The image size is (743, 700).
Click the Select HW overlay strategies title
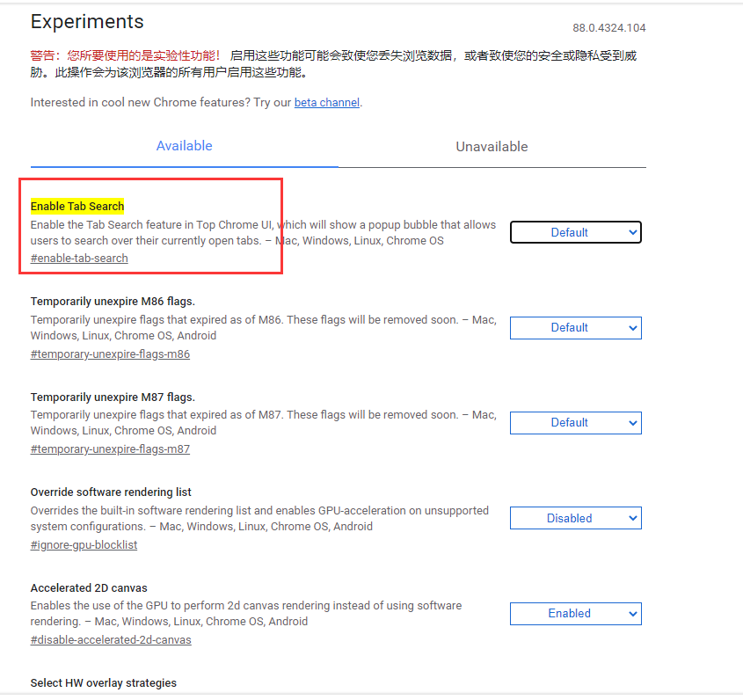tap(103, 682)
